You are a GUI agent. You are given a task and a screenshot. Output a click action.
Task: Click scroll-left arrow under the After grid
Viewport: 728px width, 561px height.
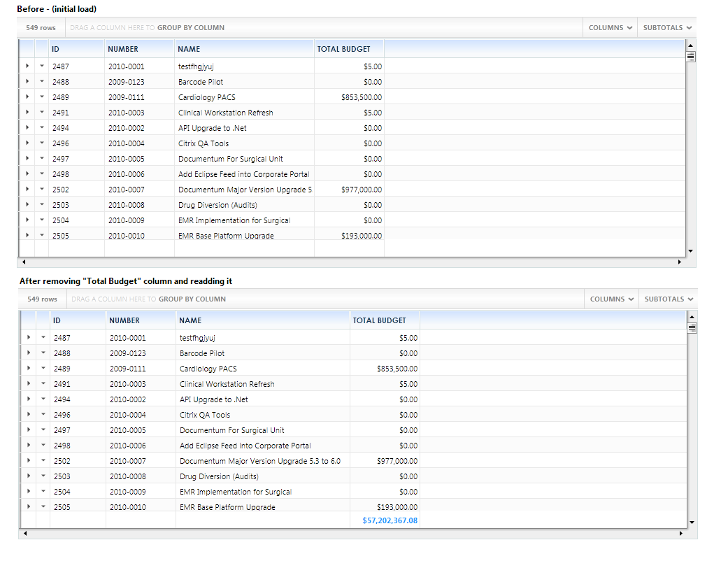point(25,534)
